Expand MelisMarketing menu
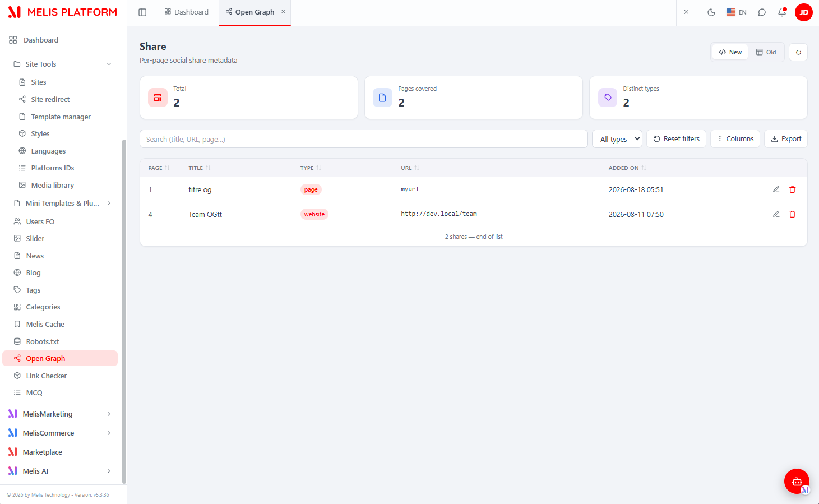The image size is (819, 504). (x=59, y=414)
